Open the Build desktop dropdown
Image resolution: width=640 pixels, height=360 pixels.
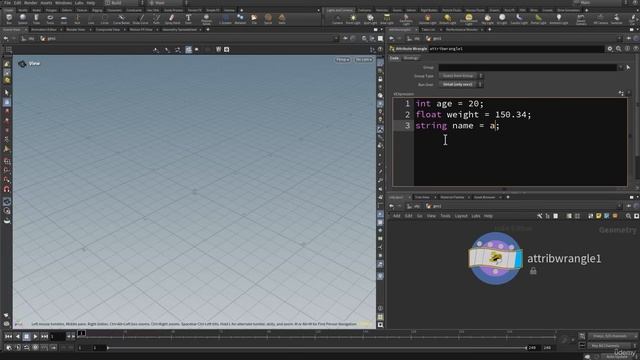[123, 2]
